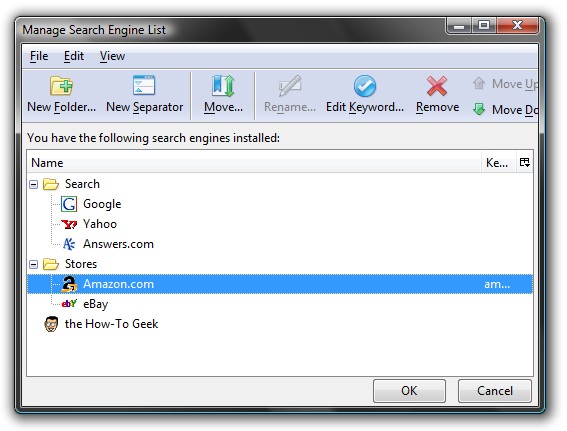Select the Stores folder label
This screenshot has height=431, width=567.
81,264
